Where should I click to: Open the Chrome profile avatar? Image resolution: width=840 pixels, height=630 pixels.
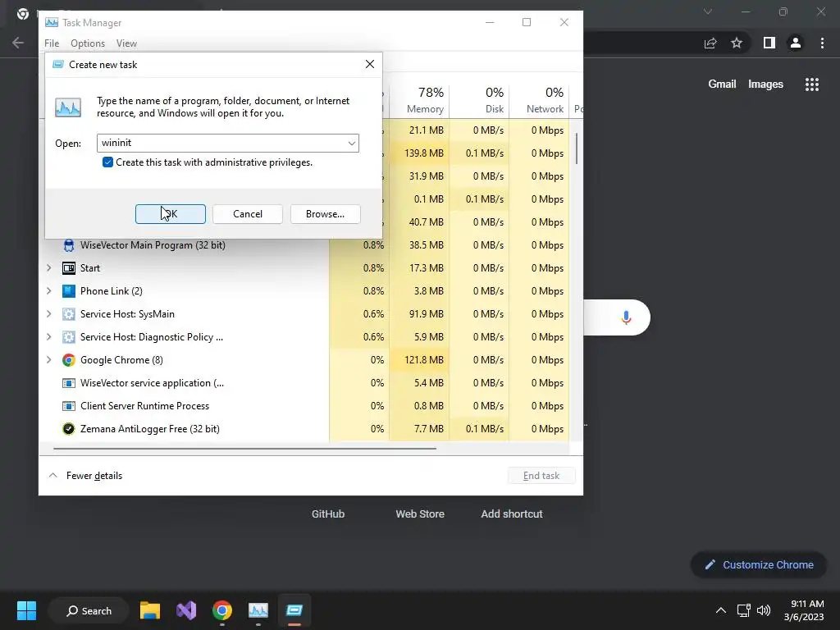click(x=796, y=43)
